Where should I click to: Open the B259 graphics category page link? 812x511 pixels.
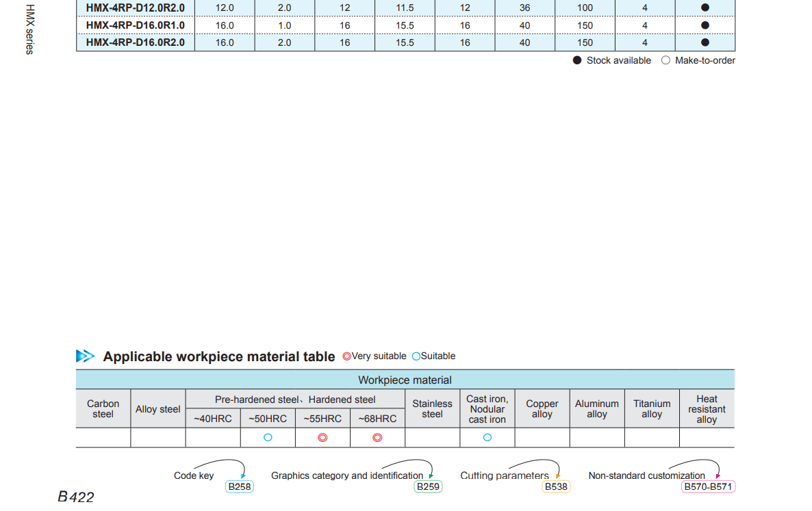[x=428, y=487]
